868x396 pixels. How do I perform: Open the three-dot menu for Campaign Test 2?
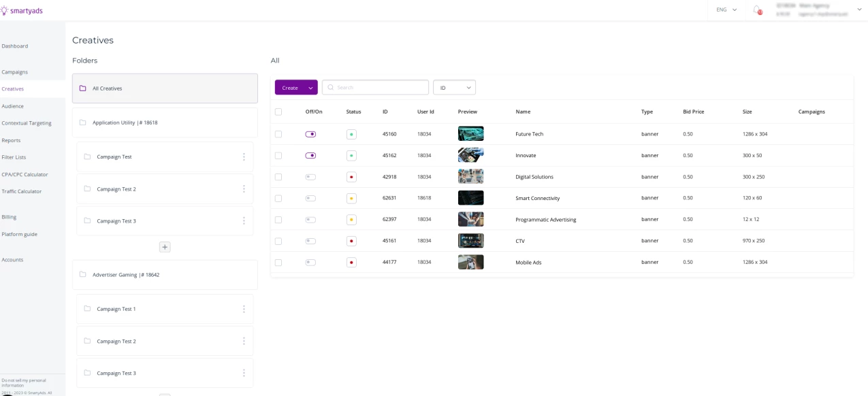pyautogui.click(x=244, y=188)
